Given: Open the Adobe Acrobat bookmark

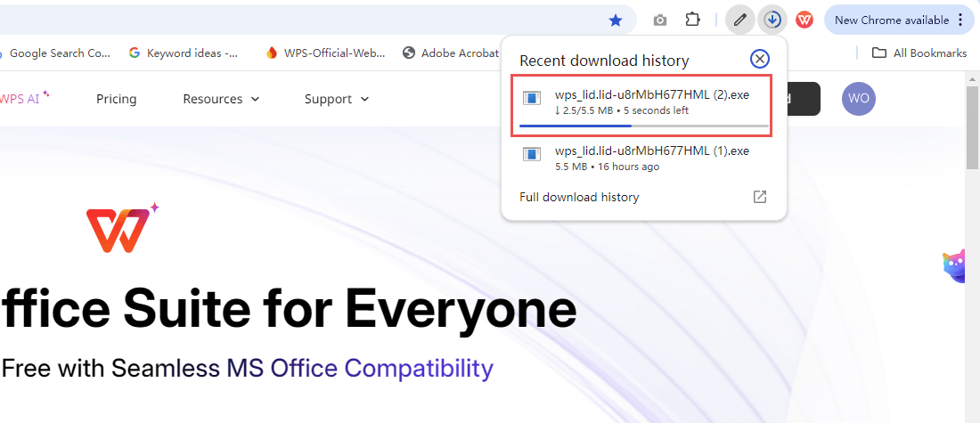Looking at the screenshot, I should pyautogui.click(x=452, y=53).
